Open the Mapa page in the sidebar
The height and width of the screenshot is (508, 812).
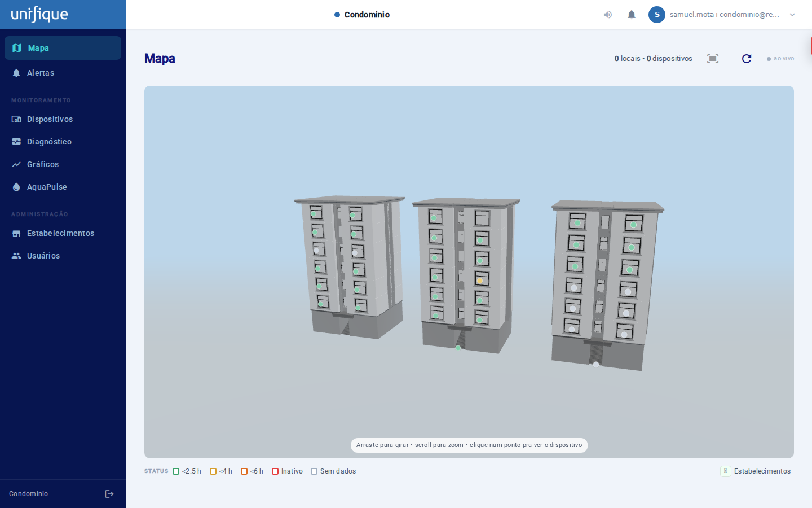63,48
